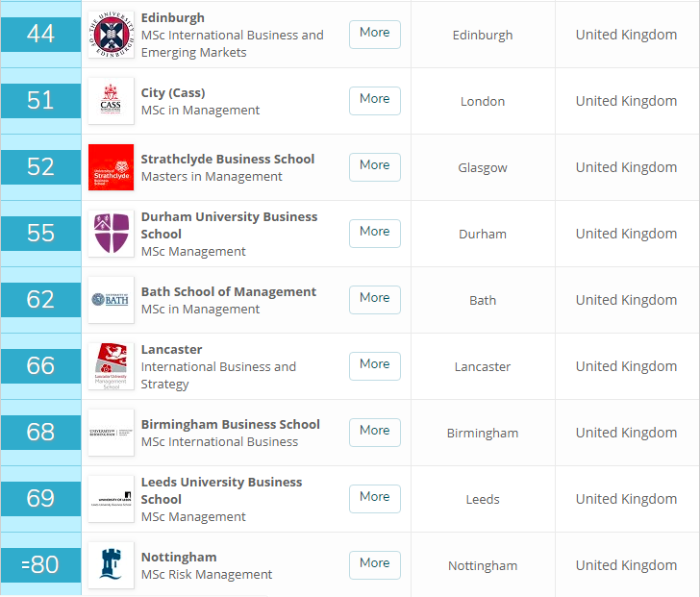The width and height of the screenshot is (700, 597).
Task: Open Birmingham Business School title link
Action: tap(230, 424)
